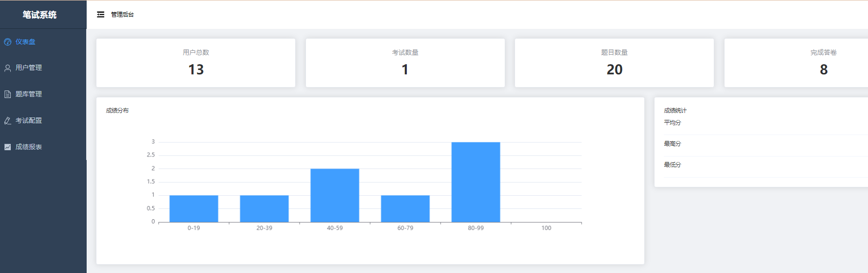Click the 80-99 score range bar

[x=476, y=182]
